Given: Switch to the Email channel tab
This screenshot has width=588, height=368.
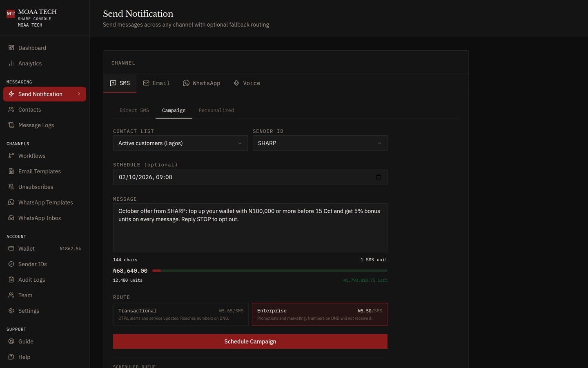Looking at the screenshot, I should coord(156,83).
